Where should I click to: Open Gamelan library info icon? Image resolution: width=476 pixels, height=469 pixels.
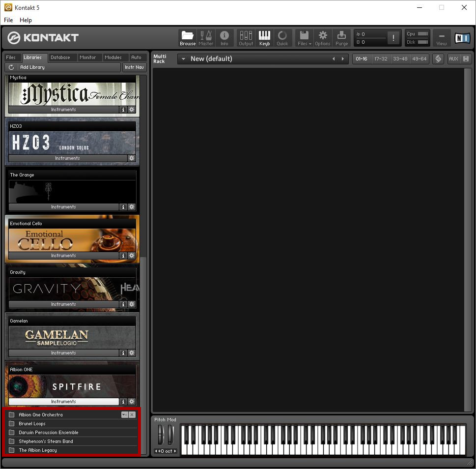(123, 353)
